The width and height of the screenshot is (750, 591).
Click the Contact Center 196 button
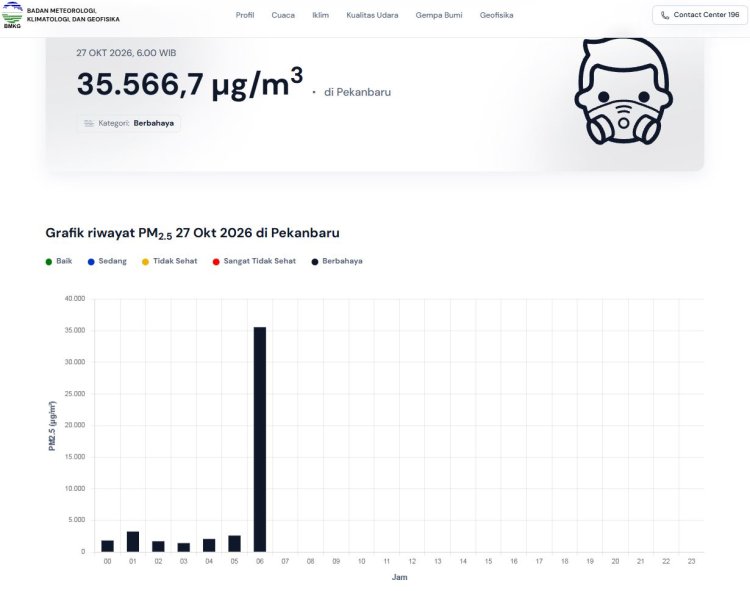point(700,15)
